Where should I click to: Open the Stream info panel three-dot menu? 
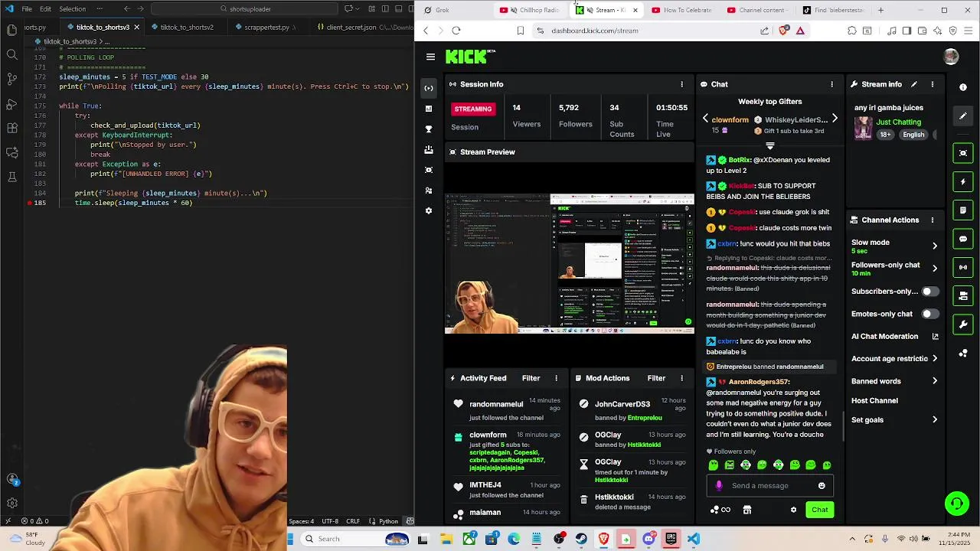click(932, 84)
